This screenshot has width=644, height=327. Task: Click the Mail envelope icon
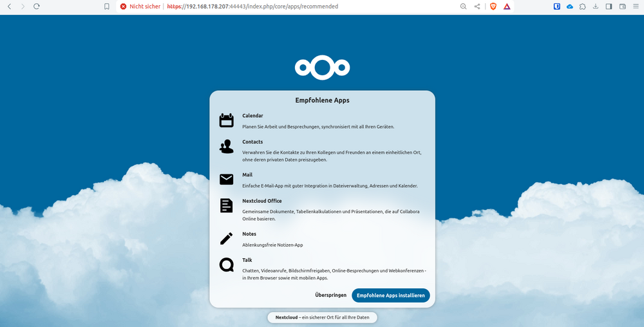[x=226, y=180]
